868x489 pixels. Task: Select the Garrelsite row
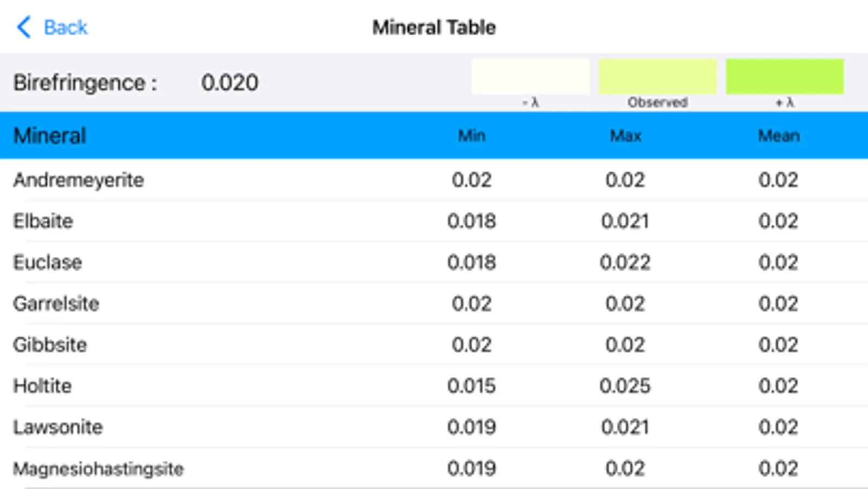pyautogui.click(x=56, y=304)
